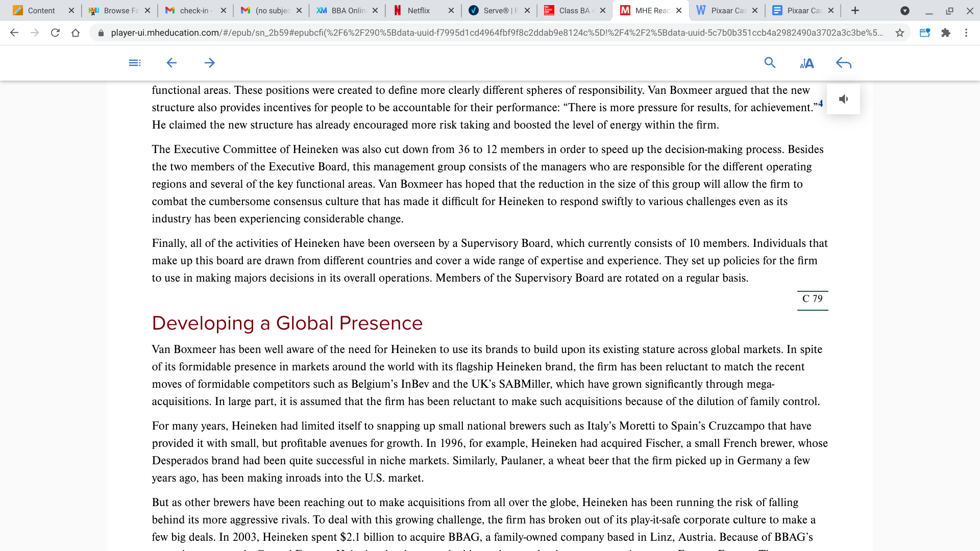Screen dimensions: 980x551
Task: Open a new browser tab
Action: coord(855,11)
